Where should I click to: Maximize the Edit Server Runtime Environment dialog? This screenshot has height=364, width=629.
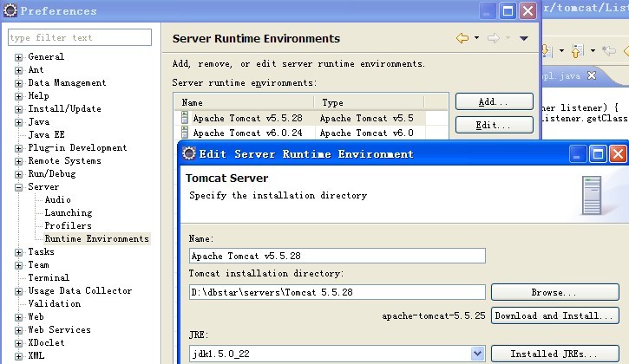click(598, 154)
